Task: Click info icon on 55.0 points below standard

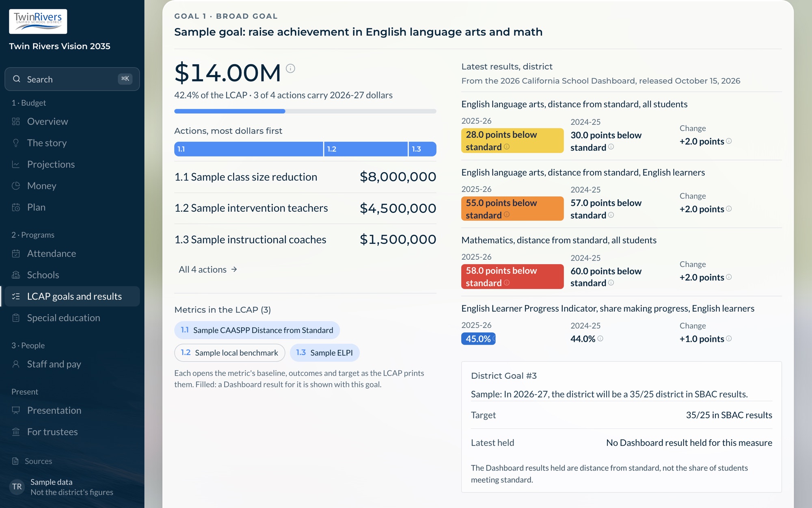Action: click(x=507, y=215)
